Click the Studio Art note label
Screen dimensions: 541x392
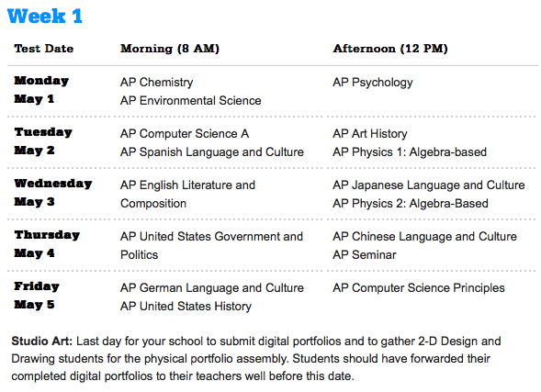(x=41, y=341)
